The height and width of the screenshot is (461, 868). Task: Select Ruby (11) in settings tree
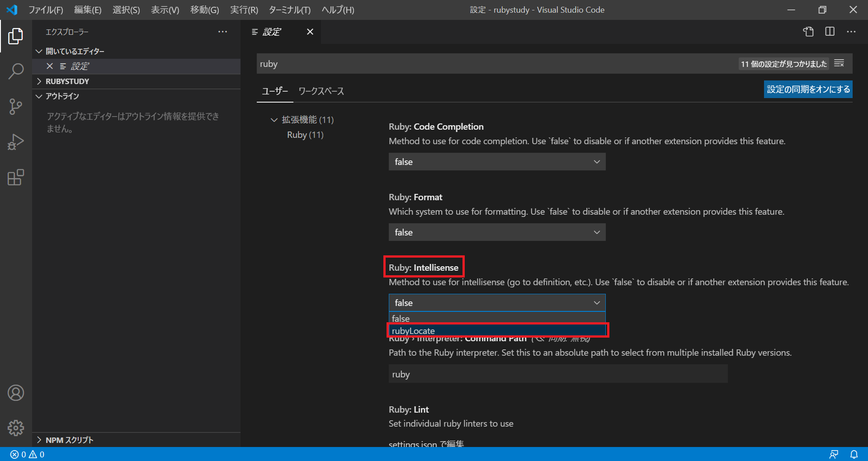[305, 135]
